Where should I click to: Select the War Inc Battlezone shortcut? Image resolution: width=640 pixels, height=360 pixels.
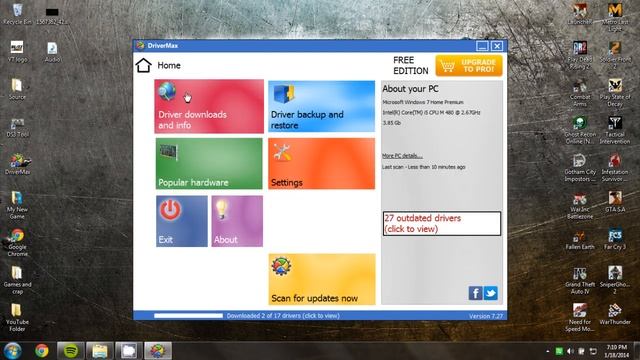point(580,205)
